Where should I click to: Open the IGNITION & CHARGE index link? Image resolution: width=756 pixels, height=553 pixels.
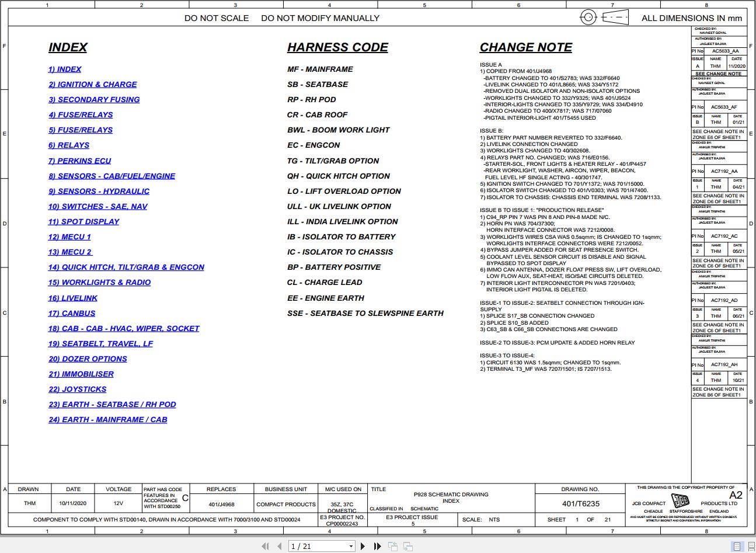click(x=93, y=84)
